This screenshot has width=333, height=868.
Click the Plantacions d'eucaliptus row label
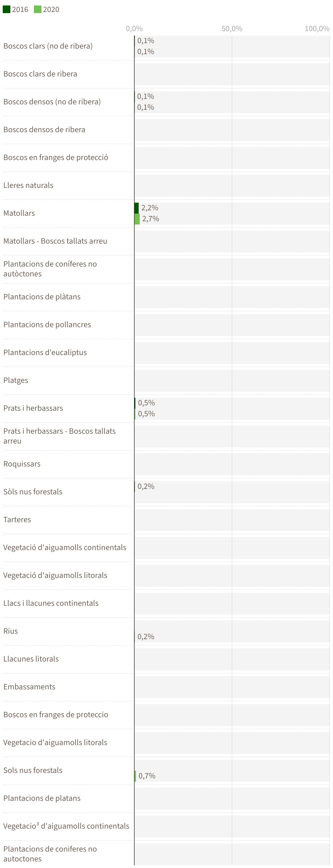pos(45,352)
